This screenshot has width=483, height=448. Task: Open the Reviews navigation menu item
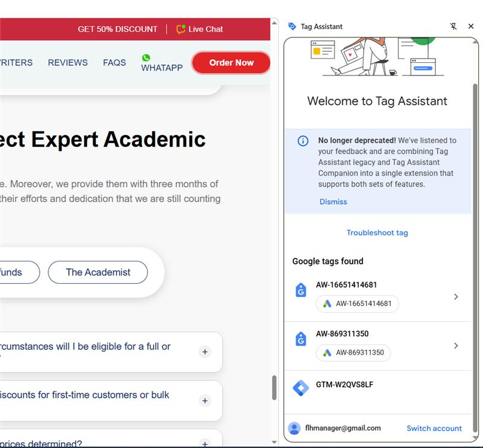coord(68,63)
